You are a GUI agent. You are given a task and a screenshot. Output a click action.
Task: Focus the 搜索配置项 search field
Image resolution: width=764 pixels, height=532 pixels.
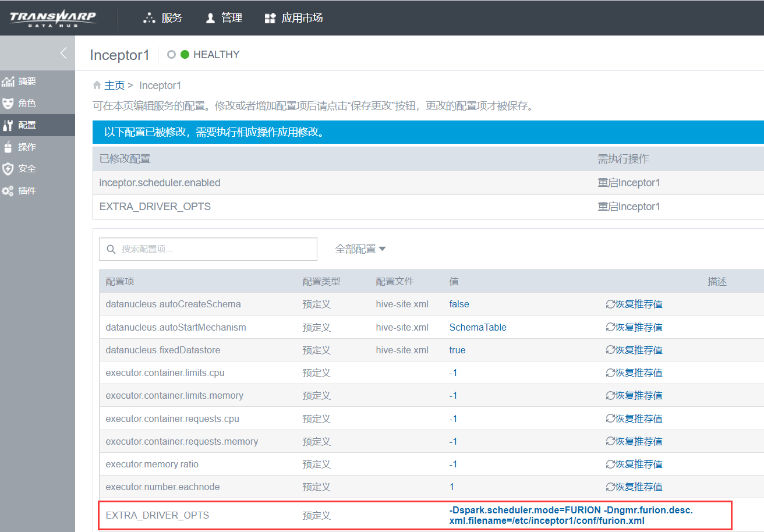[x=208, y=249]
